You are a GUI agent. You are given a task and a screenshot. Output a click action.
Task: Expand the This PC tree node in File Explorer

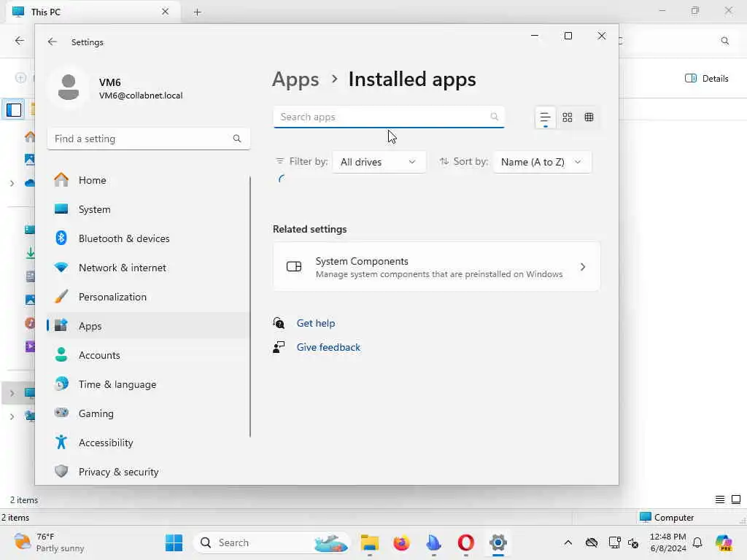tap(12, 393)
